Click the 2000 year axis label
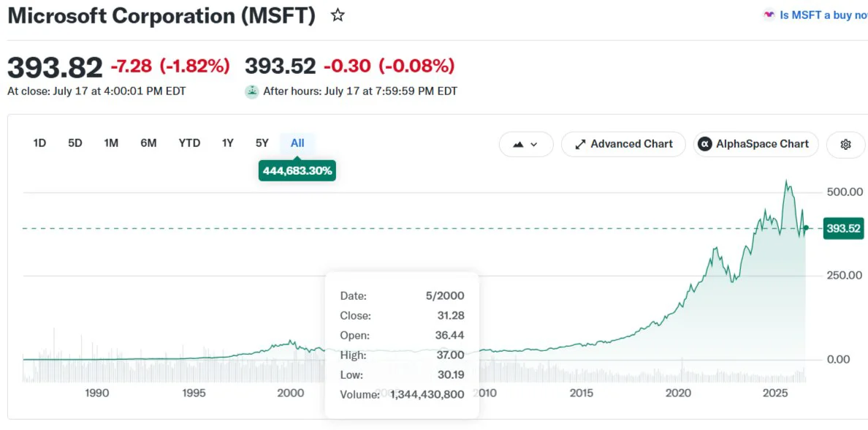Image resolution: width=868 pixels, height=430 pixels. [292, 393]
